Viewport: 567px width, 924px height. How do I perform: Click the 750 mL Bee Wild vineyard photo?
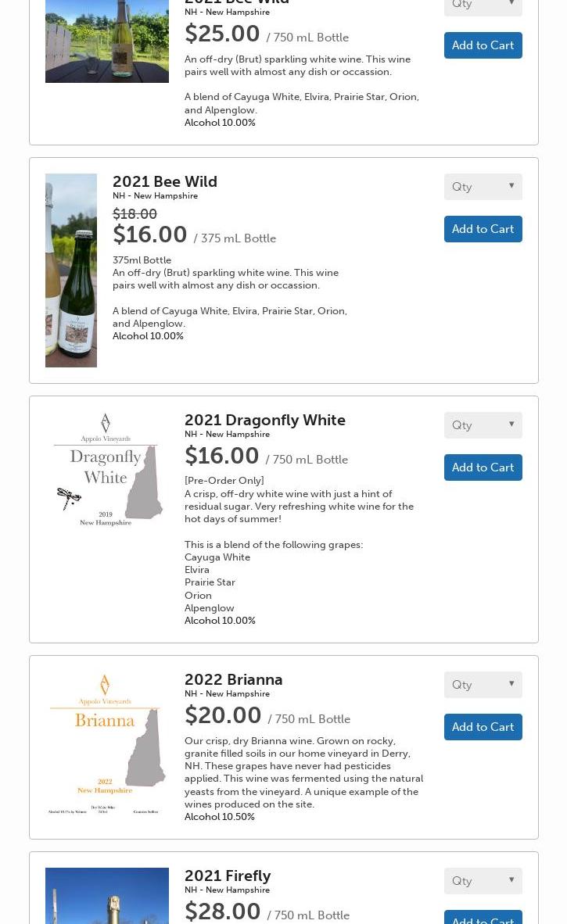tap(106, 41)
